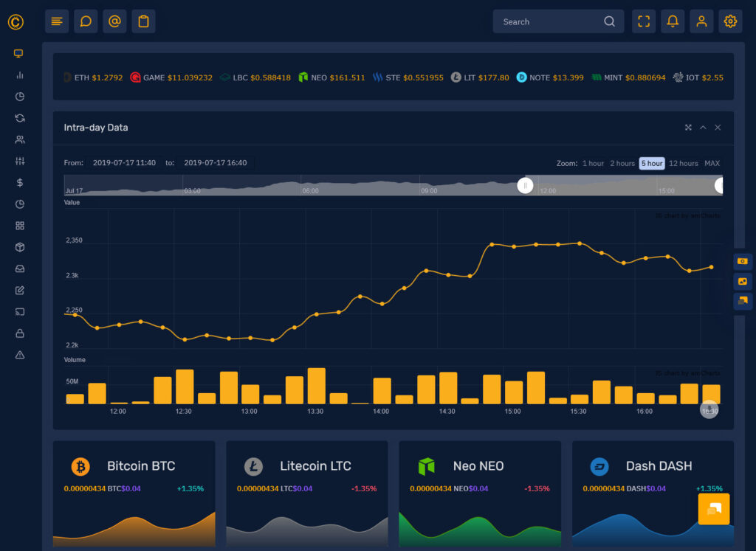Click the Dash DASH card title

[659, 466]
